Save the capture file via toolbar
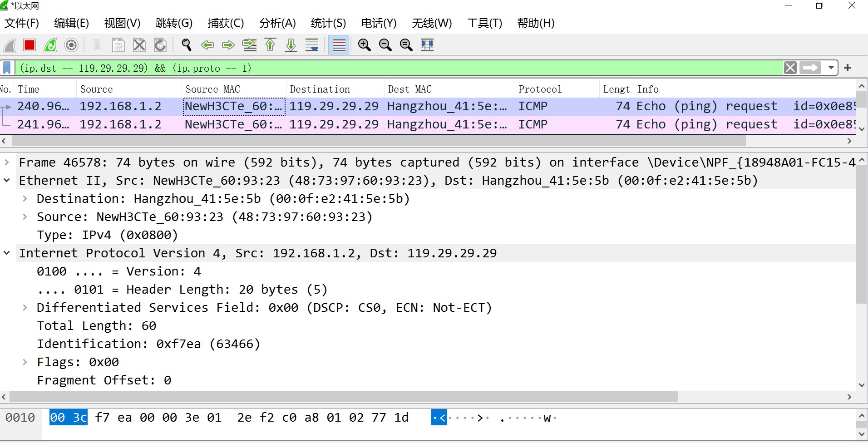Screen dimensions: 868x443 coord(118,45)
